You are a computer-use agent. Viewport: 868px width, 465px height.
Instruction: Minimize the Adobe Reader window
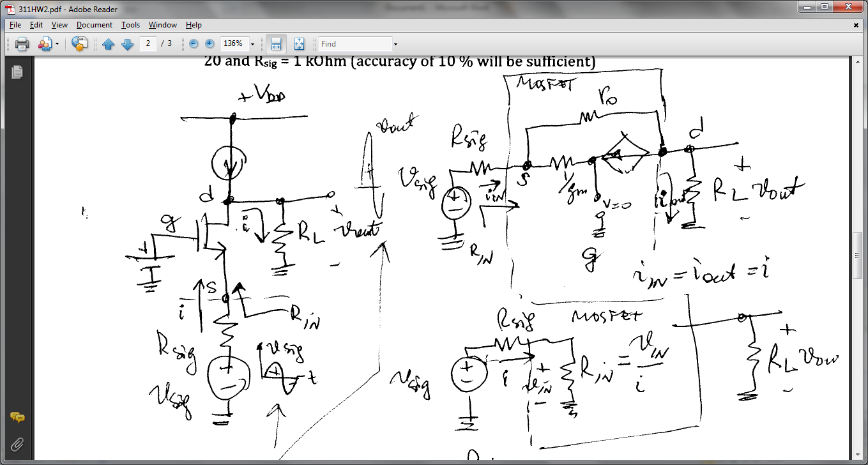(807, 6)
